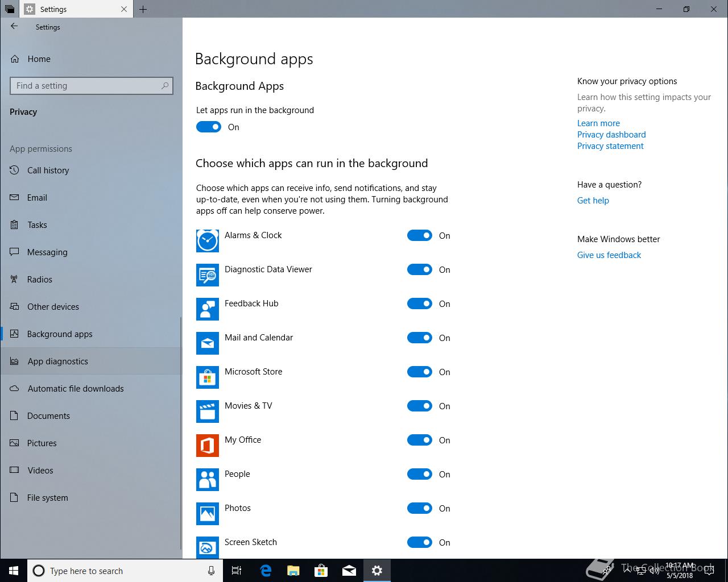
Task: Toggle Mail and Calendar background switch
Action: (x=420, y=338)
